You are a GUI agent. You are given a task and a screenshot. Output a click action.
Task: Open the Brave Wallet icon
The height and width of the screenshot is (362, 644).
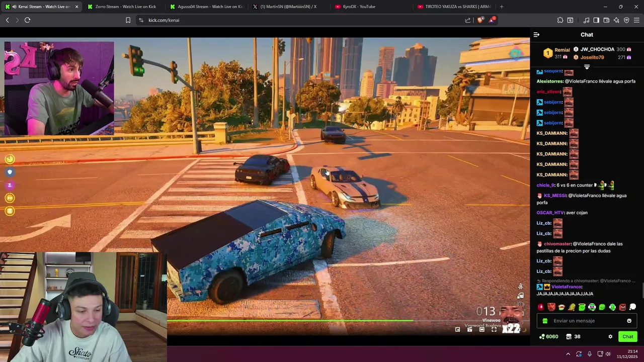point(606,20)
